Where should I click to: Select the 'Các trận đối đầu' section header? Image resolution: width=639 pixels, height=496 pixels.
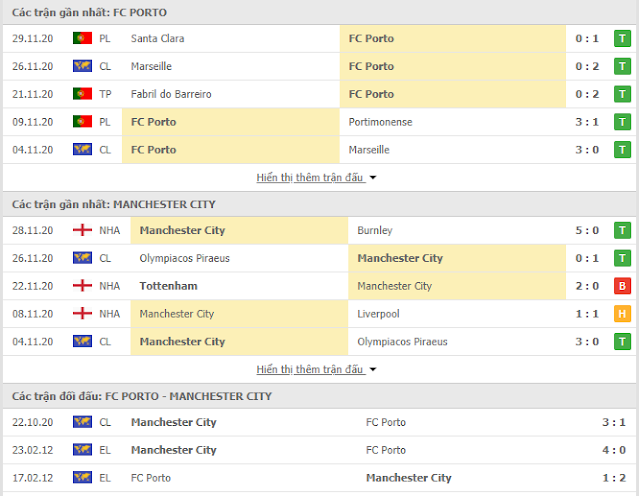tap(141, 396)
